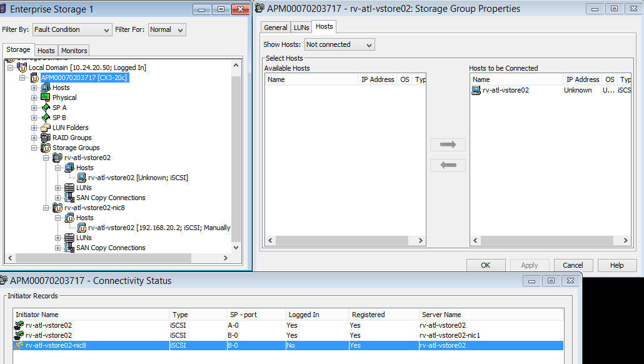Open the LUNs tab in Storage Group Properties
The height and width of the screenshot is (364, 644).
301,28
